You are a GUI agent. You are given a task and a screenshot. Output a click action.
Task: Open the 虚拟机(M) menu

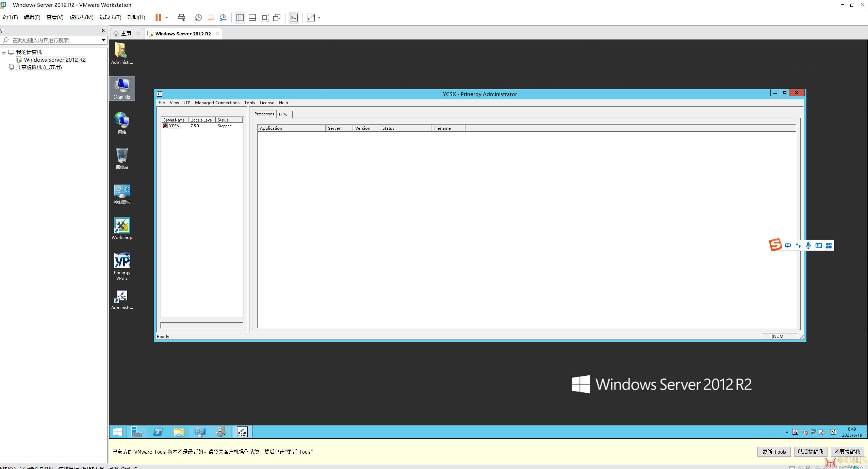(x=81, y=17)
